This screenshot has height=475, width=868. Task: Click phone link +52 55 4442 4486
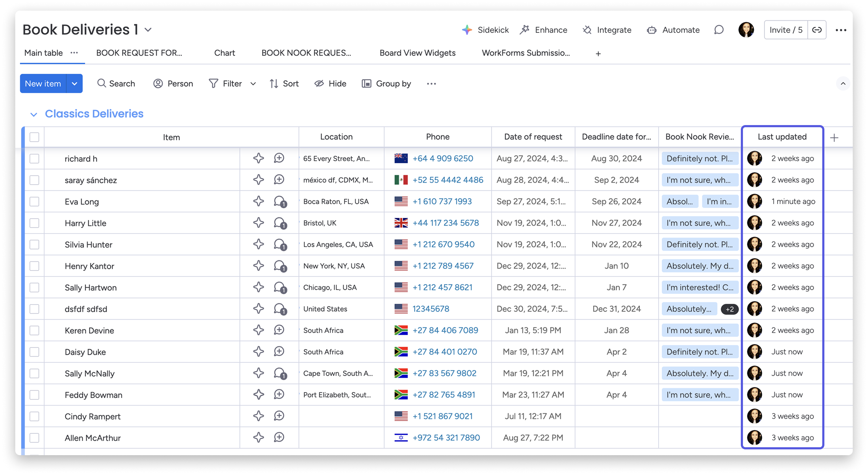(447, 180)
